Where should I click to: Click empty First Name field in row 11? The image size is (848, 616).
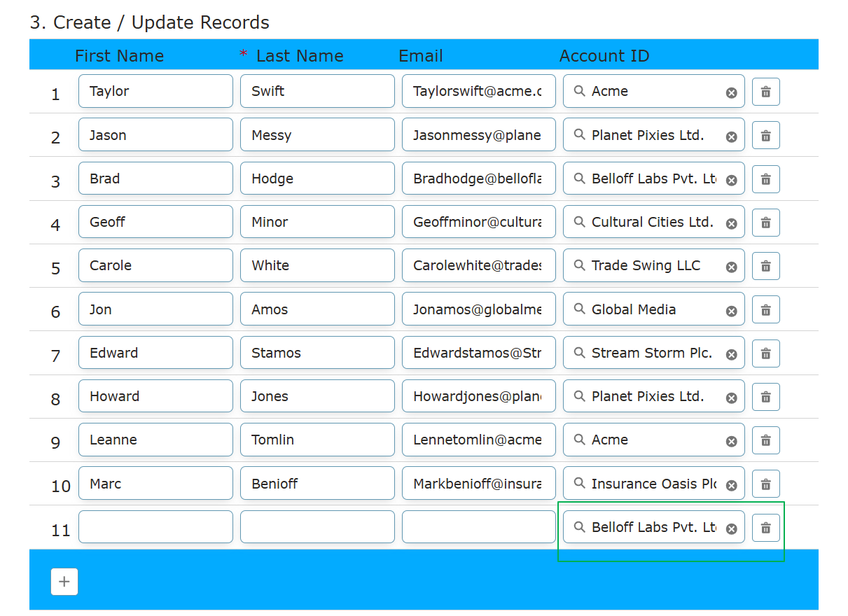[x=155, y=527]
